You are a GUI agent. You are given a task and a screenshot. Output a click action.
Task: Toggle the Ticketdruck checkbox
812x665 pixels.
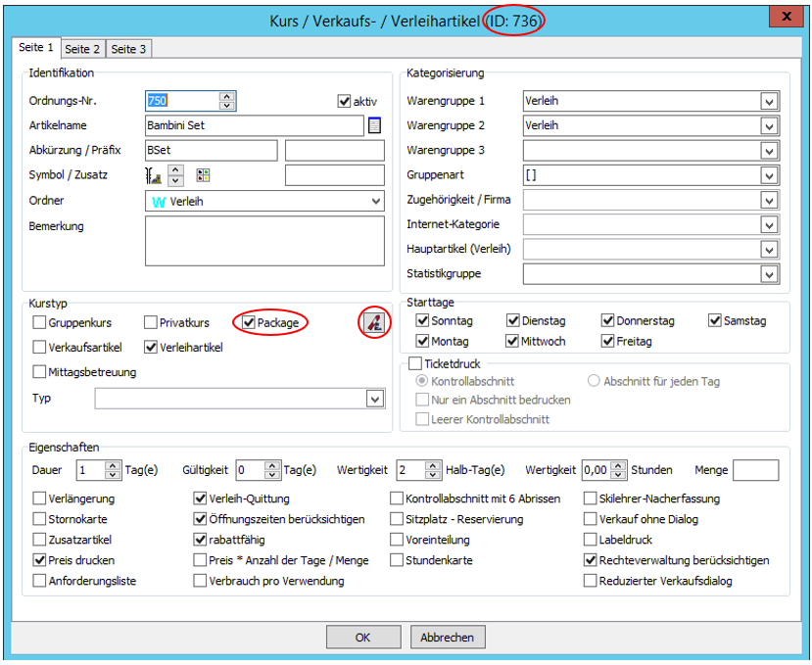(415, 363)
